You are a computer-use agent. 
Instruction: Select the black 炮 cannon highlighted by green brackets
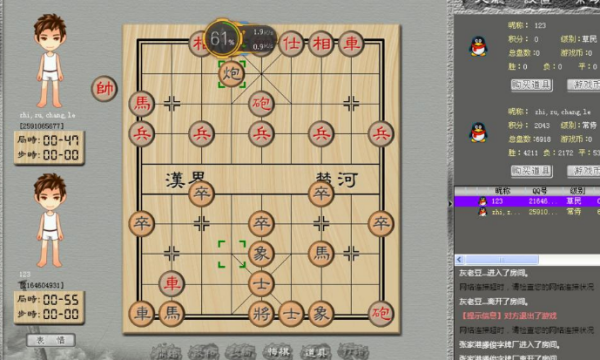click(232, 73)
